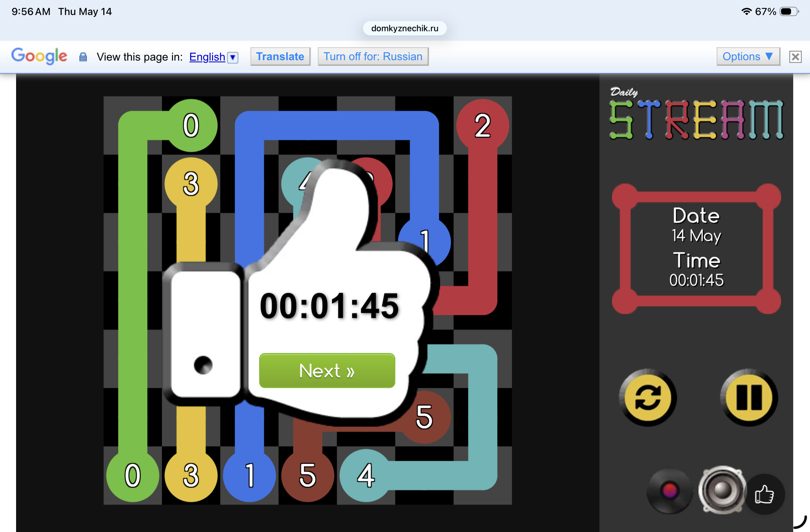Viewport: 810px width, 532px height.
Task: Open the Options dropdown in translate bar
Action: click(x=748, y=56)
